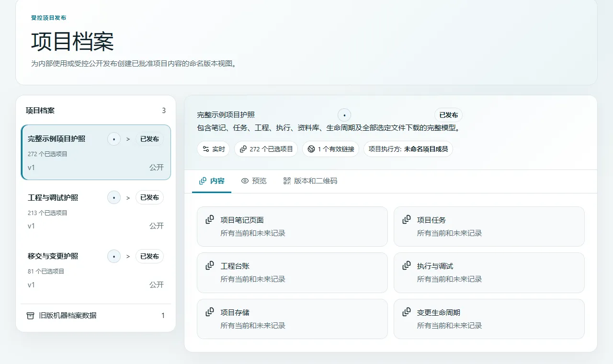Click the copy icon on the 变更生命周期 card
Viewport: 613px width, 364px height.
(x=407, y=312)
